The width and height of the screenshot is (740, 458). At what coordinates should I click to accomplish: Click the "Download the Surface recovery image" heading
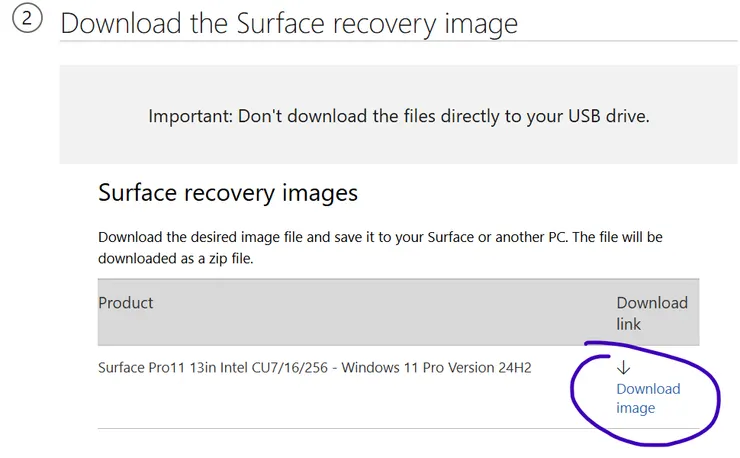pyautogui.click(x=289, y=22)
